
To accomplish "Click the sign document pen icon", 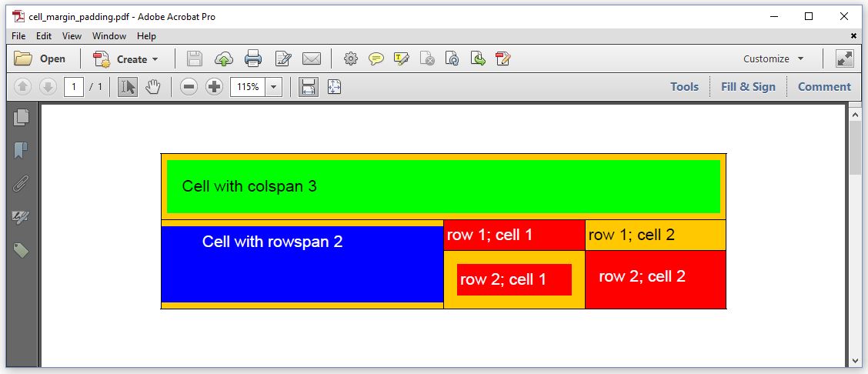I will (x=503, y=58).
